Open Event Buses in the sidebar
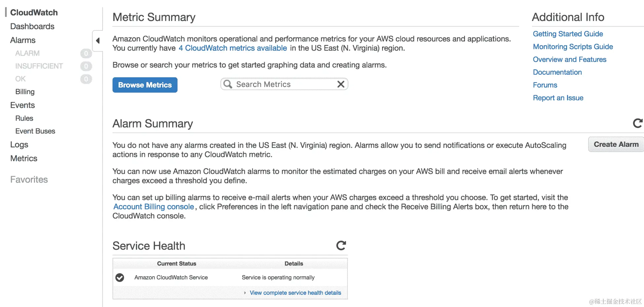 point(35,131)
